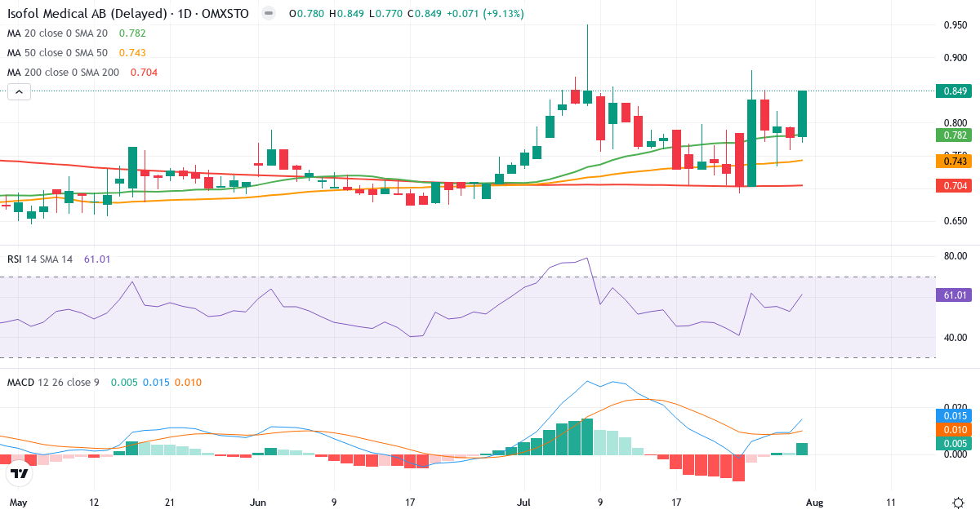The width and height of the screenshot is (980, 514).
Task: Click the orange 0.743 MA price label
Action: (x=954, y=162)
